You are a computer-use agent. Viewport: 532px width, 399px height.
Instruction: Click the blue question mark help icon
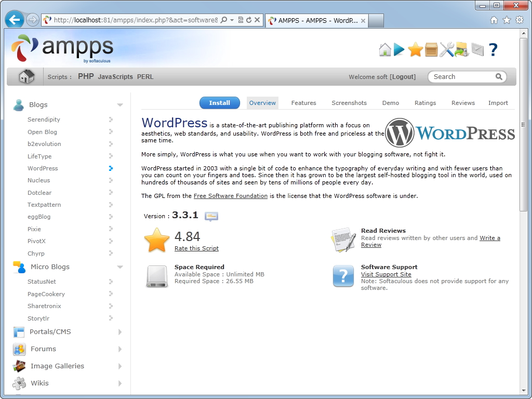tap(494, 50)
